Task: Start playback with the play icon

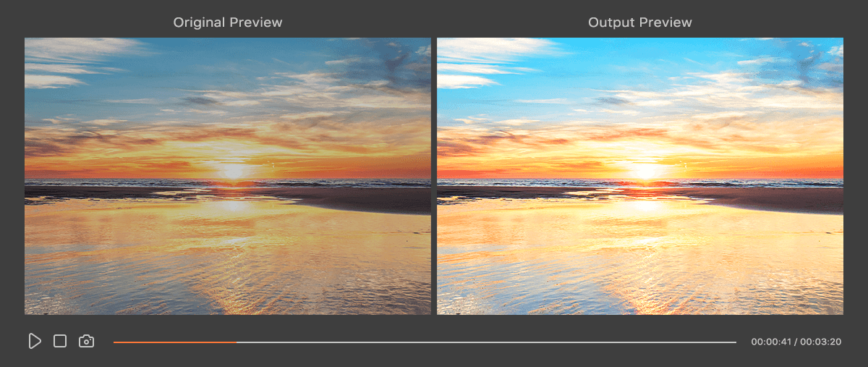Action: point(35,341)
